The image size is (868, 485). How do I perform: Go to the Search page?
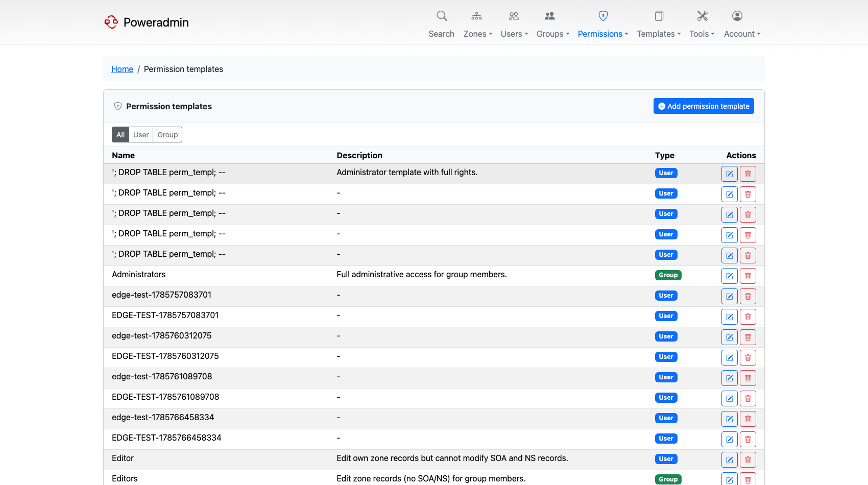point(441,24)
